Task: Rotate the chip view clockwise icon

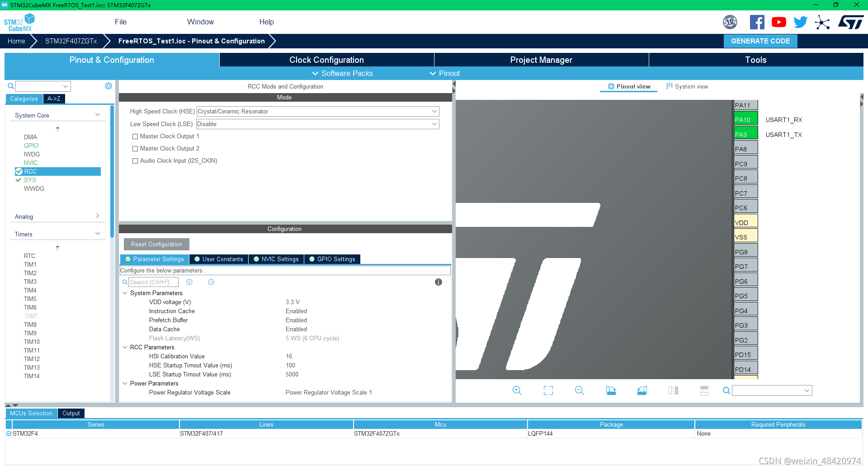Action: click(x=611, y=390)
